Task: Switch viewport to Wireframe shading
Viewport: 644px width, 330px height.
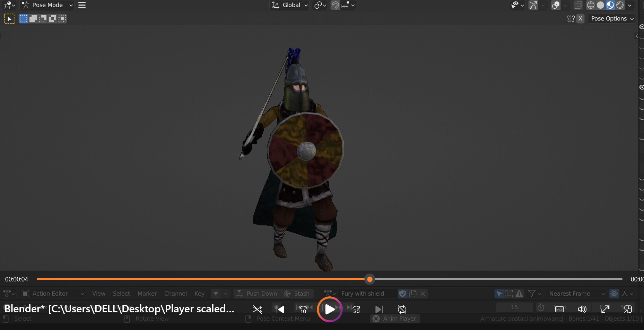Action: pos(591,5)
